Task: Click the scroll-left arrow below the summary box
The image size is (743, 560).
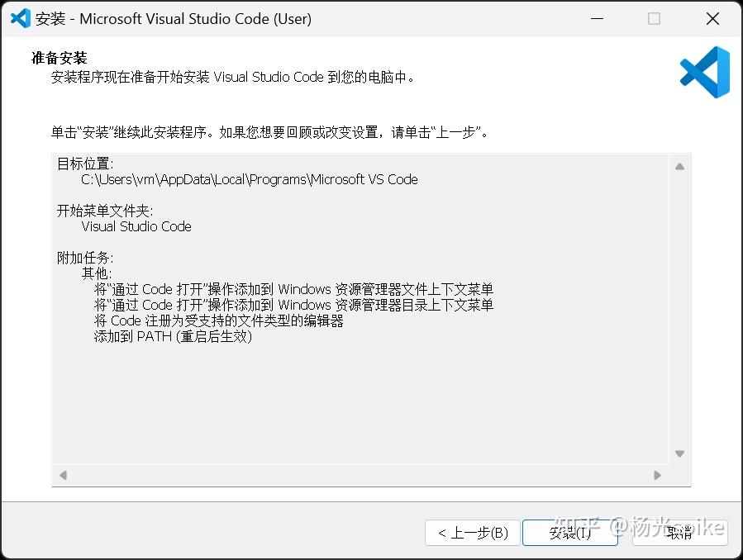Action: click(x=64, y=475)
